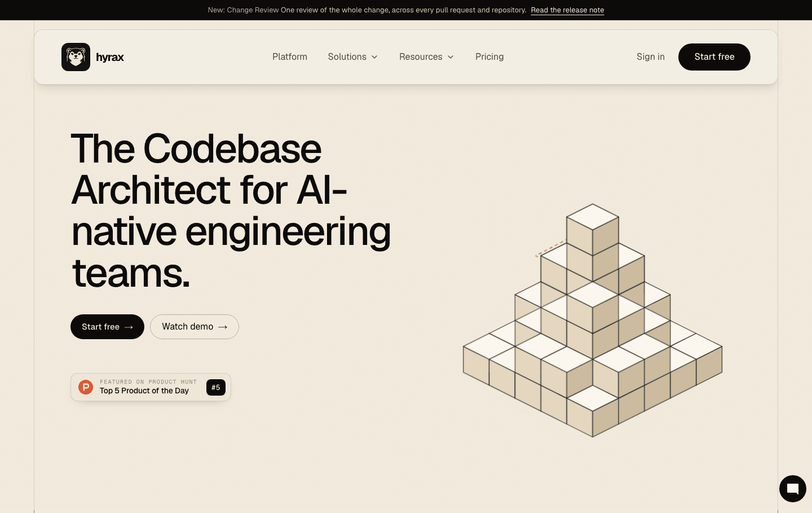Click the #5 rank badge

pyautogui.click(x=216, y=388)
